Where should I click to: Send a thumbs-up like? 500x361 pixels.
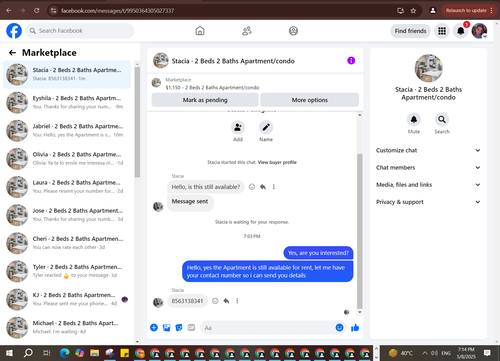coord(355,328)
